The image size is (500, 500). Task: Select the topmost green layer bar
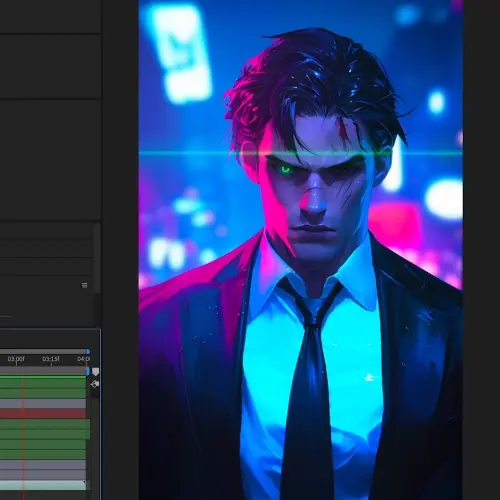point(43,383)
